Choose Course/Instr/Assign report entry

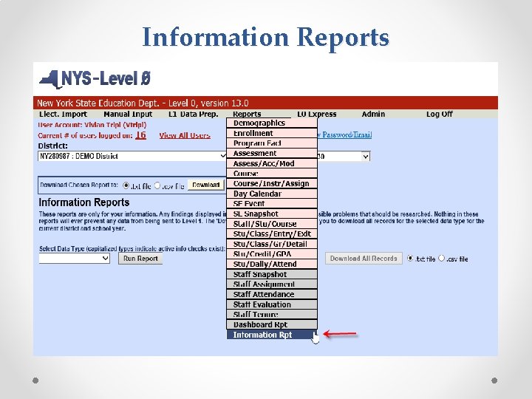click(x=272, y=183)
